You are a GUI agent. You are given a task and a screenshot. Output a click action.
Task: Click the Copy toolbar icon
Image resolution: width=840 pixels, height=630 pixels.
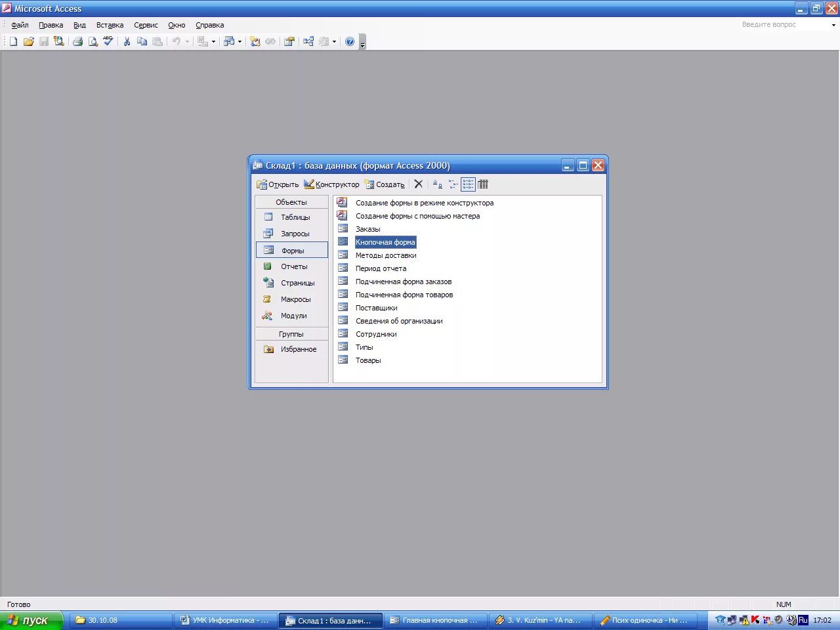tap(142, 41)
